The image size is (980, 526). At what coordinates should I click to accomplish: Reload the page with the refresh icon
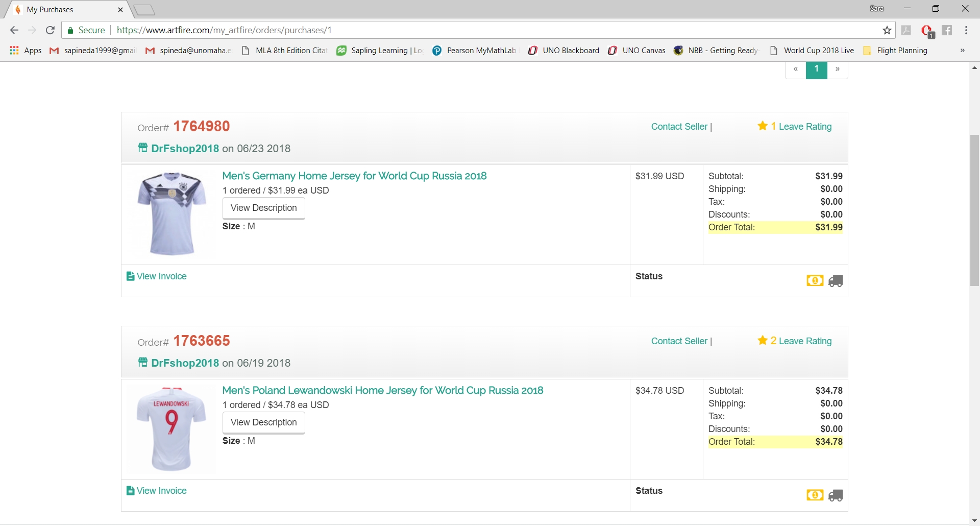click(50, 30)
